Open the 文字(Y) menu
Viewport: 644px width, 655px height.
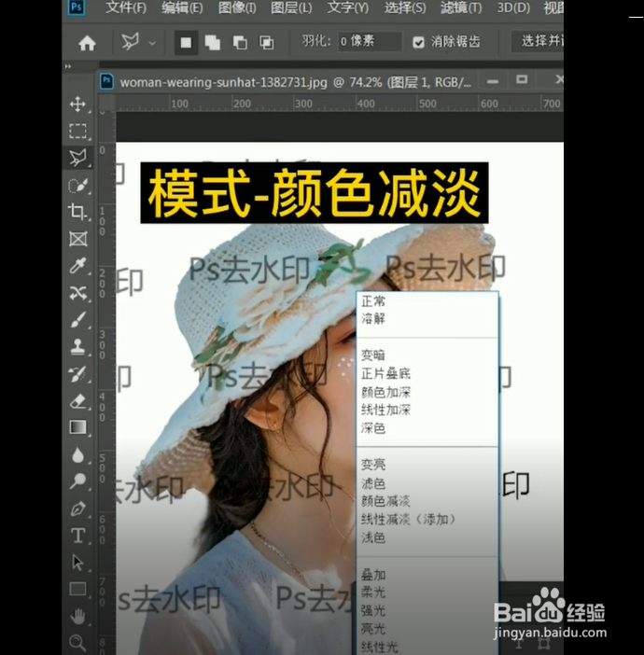348,7
